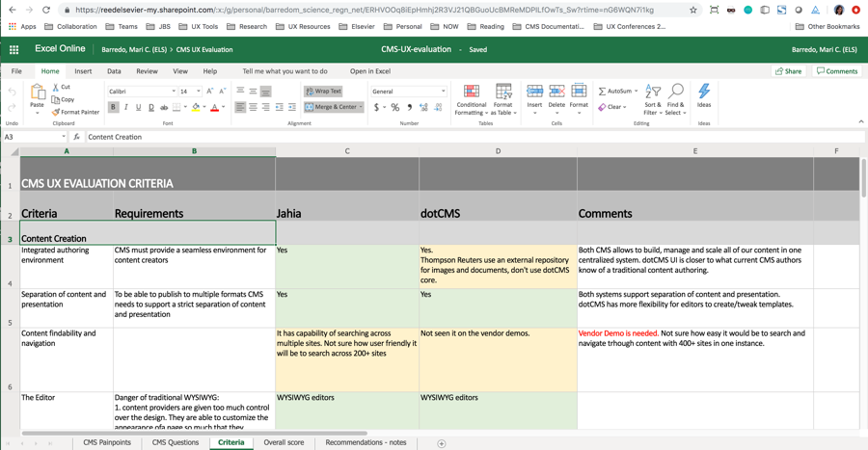868x450 pixels.
Task: Open the app launcher waffle icon
Action: [x=14, y=49]
